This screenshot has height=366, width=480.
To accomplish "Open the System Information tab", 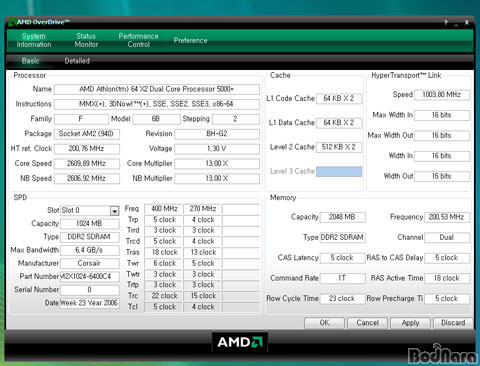I will tap(34, 40).
